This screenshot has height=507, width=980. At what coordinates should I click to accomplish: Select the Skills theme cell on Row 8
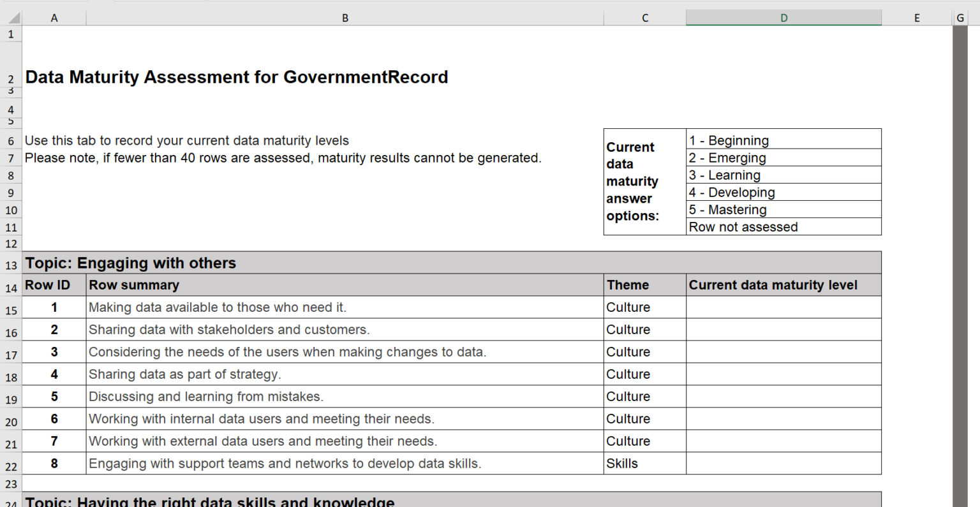tap(643, 463)
